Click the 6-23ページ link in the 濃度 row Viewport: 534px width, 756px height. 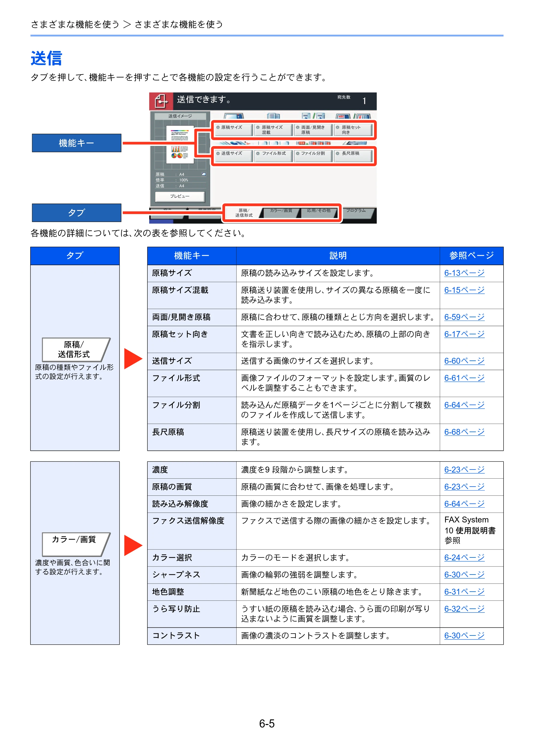pyautogui.click(x=464, y=470)
